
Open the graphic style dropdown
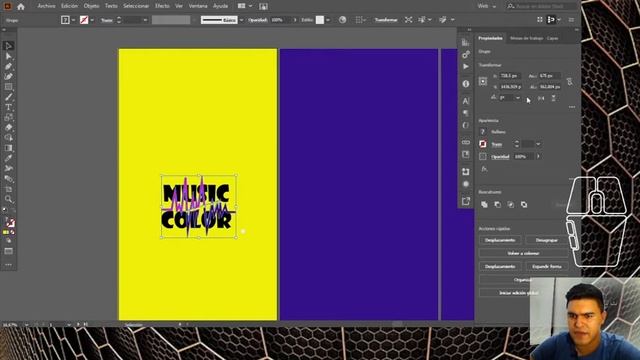328,20
